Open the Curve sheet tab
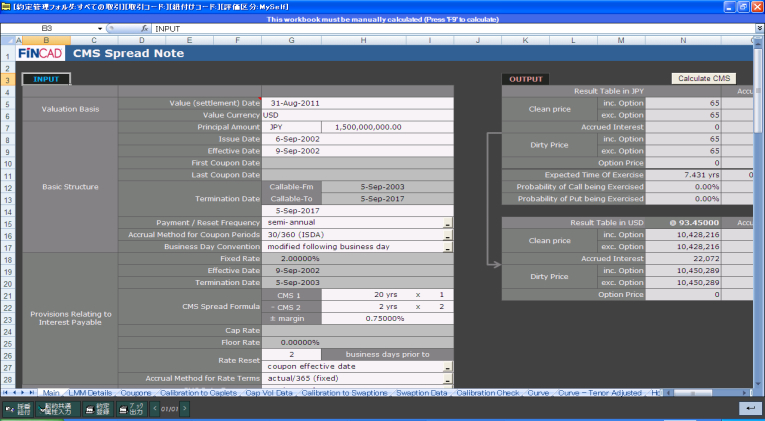Screen dimensions: 765x421 click(538, 393)
